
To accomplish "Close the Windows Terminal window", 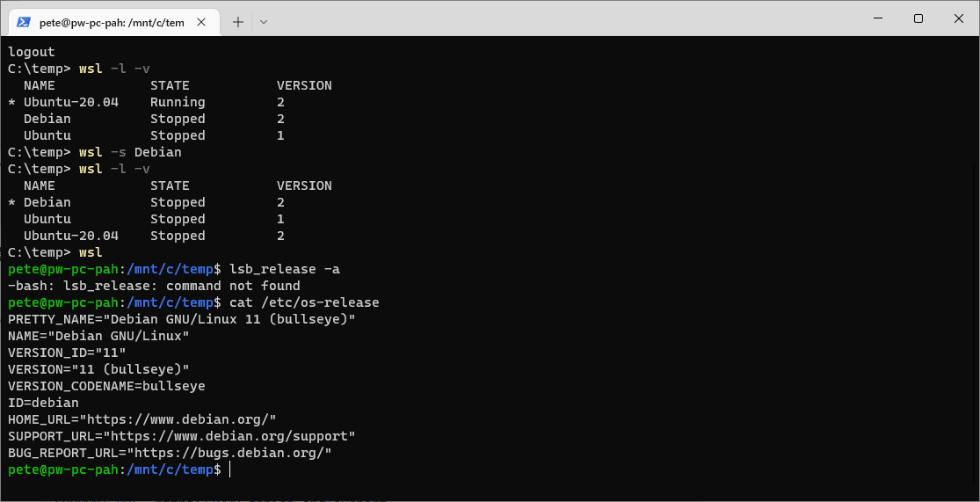I will click(959, 18).
